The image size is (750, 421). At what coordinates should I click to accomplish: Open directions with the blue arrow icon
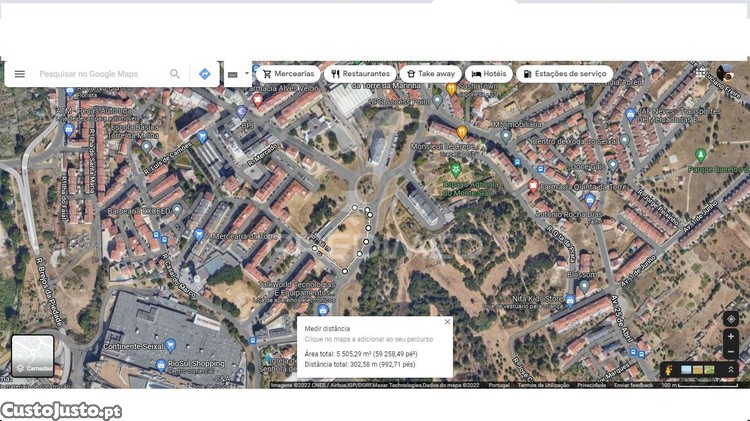coord(204,74)
